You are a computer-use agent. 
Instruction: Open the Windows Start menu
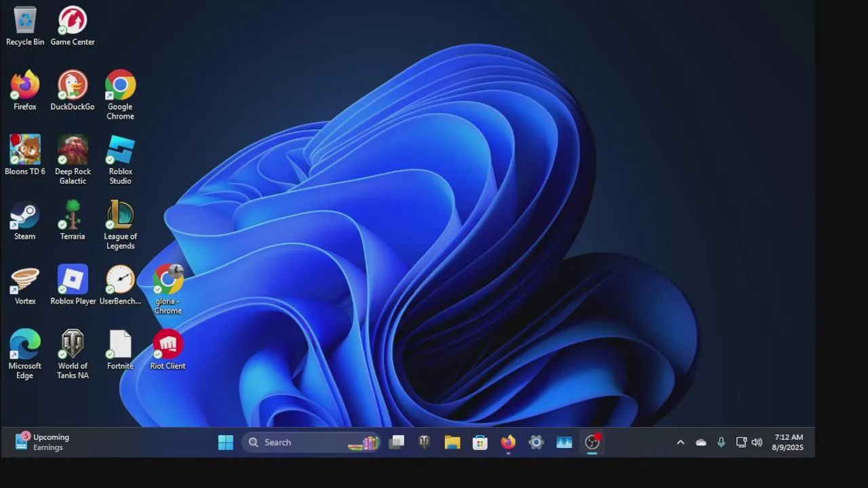226,443
